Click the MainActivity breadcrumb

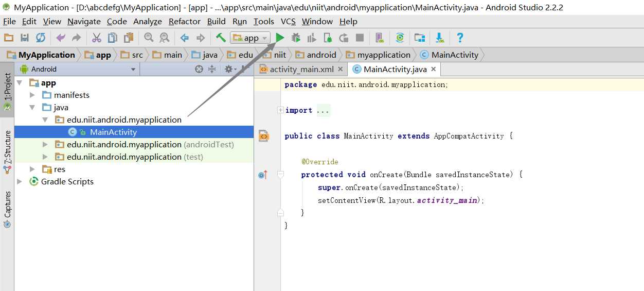pyautogui.click(x=449, y=55)
